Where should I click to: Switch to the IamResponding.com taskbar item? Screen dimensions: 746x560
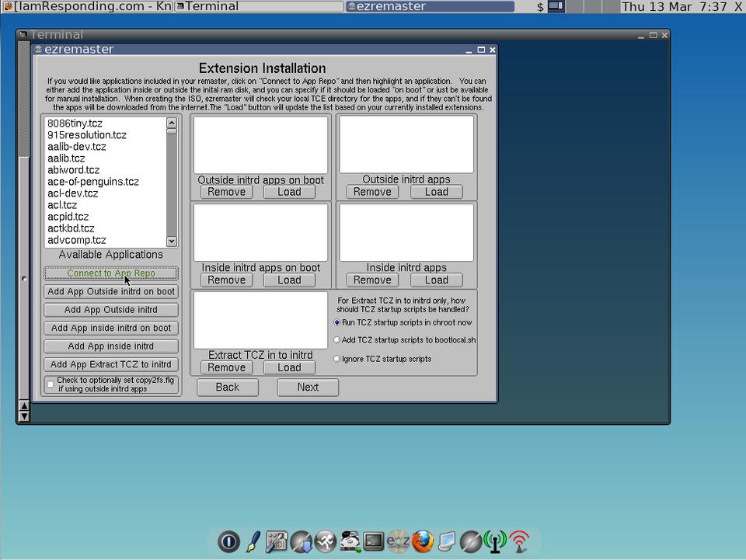pos(87,7)
